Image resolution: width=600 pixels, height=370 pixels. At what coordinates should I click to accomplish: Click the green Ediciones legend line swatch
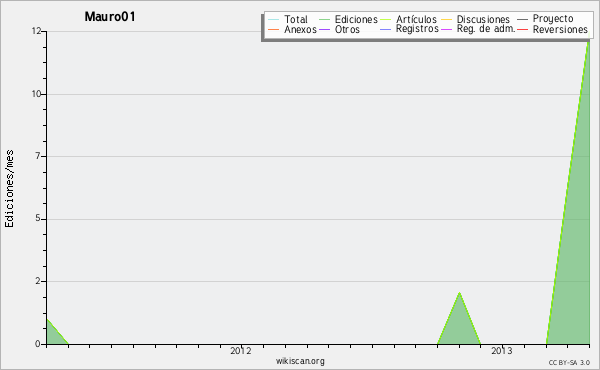pos(324,20)
